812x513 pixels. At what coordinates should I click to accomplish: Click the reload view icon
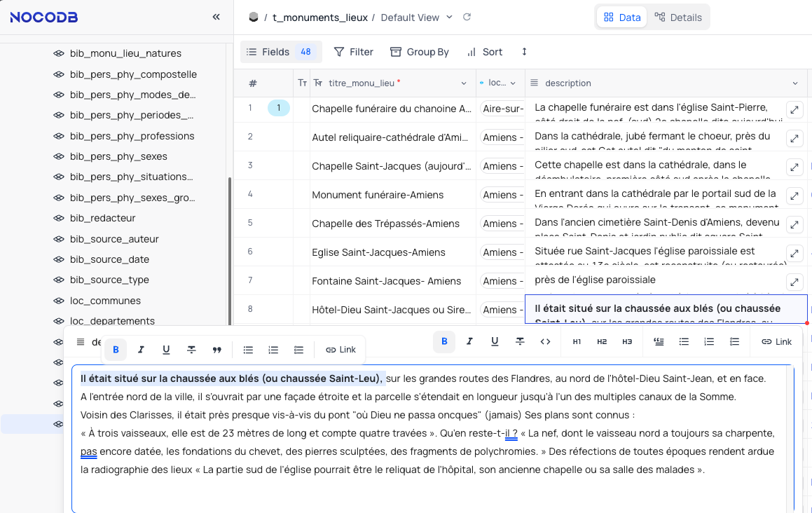[467, 17]
